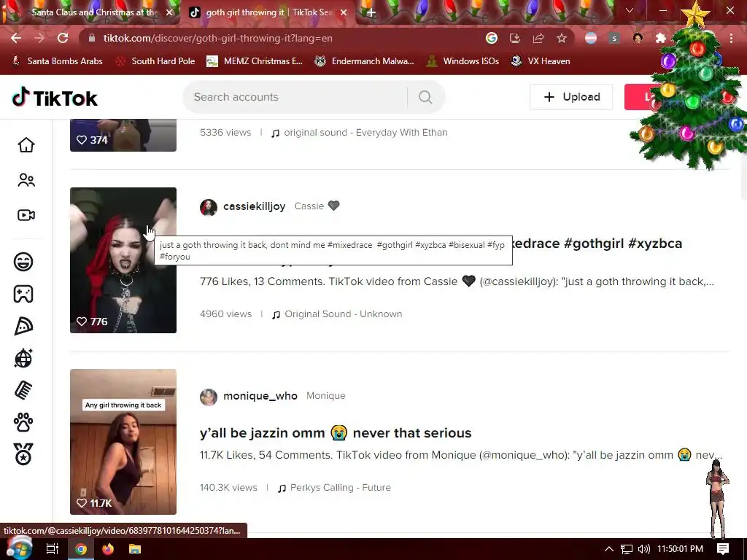747x560 pixels.
Task: Click cassiekilljoy avatar picture
Action: point(208,207)
